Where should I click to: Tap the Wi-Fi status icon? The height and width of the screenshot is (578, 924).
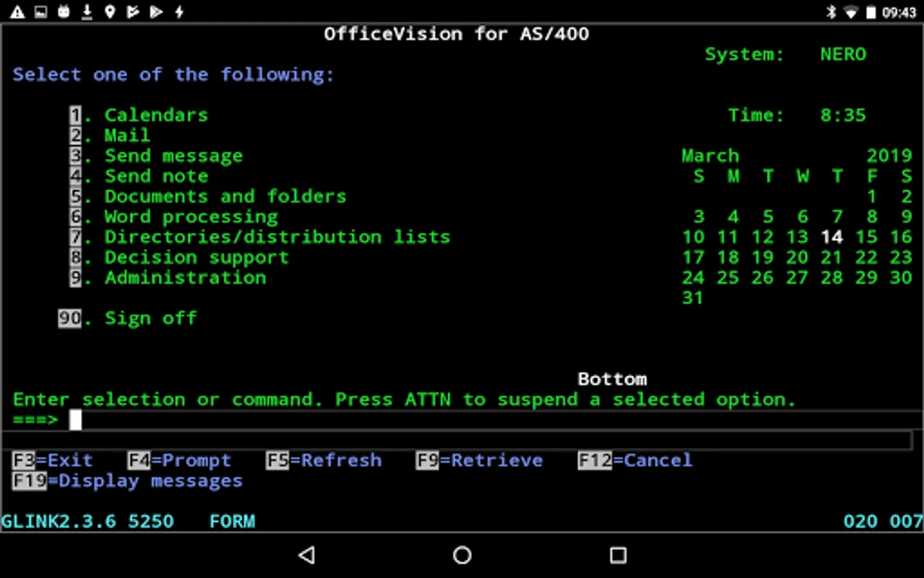[851, 12]
